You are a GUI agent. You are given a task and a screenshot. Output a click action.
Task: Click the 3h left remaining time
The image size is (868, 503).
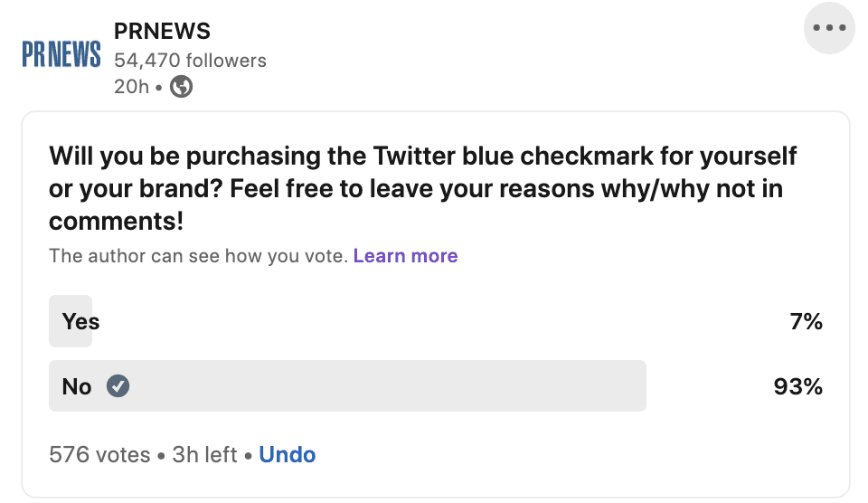(x=204, y=454)
